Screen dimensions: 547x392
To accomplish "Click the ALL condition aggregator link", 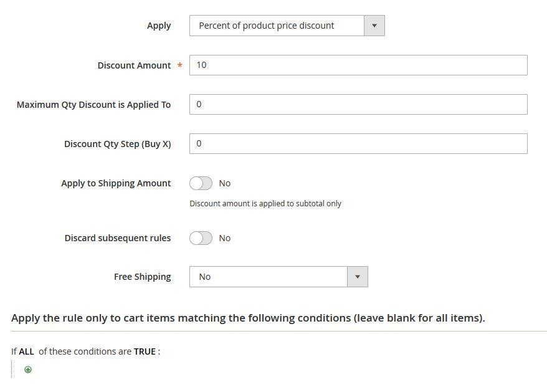I will 27,351.
